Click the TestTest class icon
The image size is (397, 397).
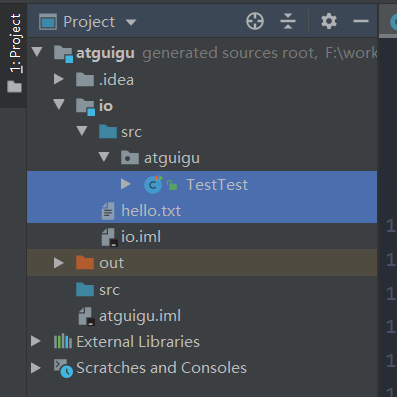coord(153,185)
